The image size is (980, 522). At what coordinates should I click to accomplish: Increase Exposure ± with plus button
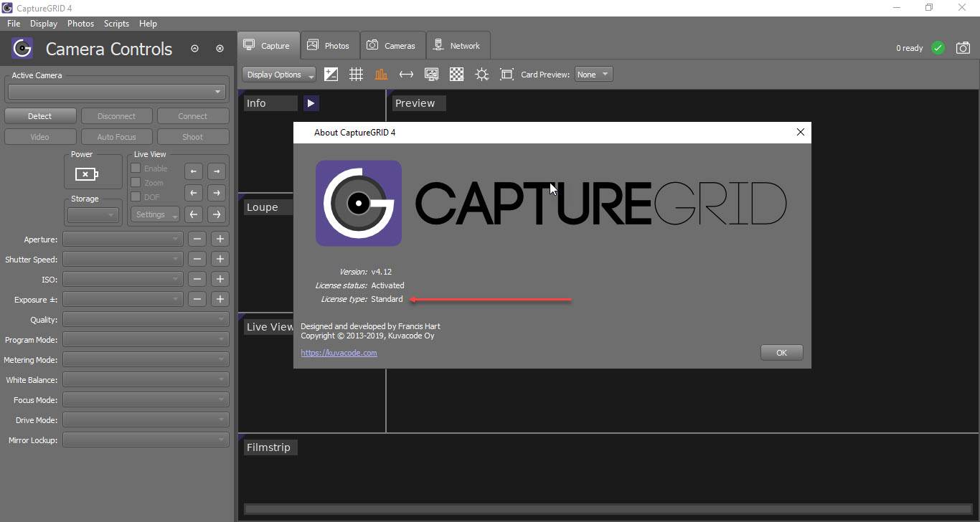tap(220, 300)
